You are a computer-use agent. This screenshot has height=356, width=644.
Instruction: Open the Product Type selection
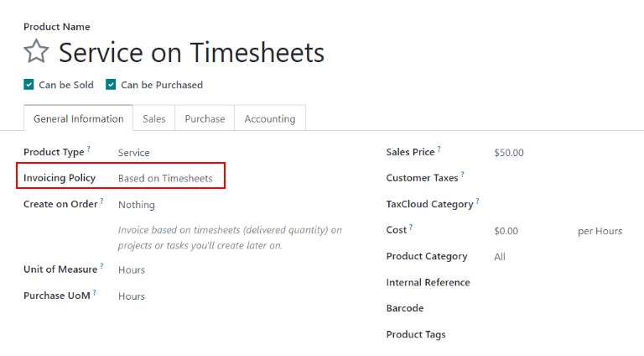click(x=134, y=153)
